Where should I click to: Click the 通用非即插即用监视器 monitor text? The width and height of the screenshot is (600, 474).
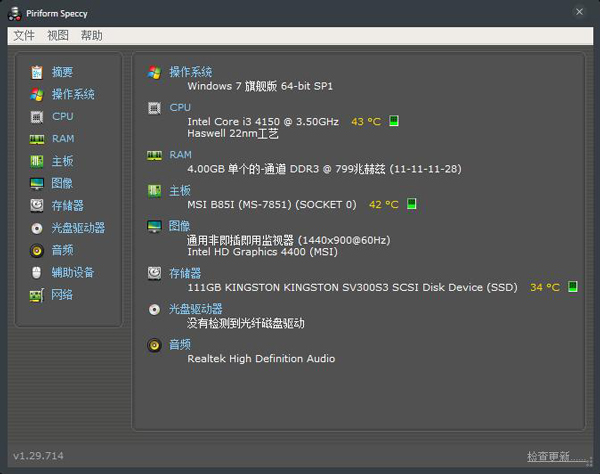click(289, 240)
